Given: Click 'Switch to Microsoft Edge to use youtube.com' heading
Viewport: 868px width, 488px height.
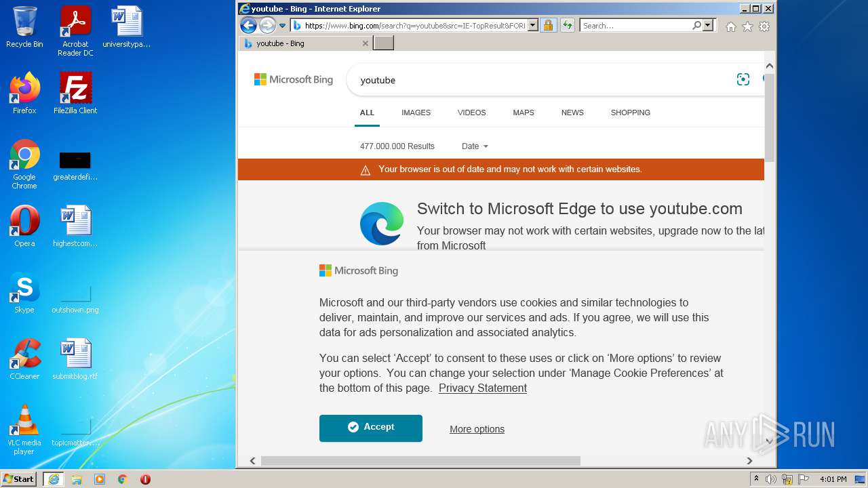Looking at the screenshot, I should coord(580,209).
